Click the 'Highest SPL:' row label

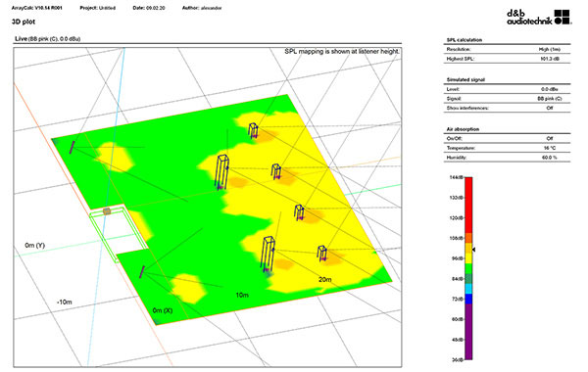click(460, 59)
